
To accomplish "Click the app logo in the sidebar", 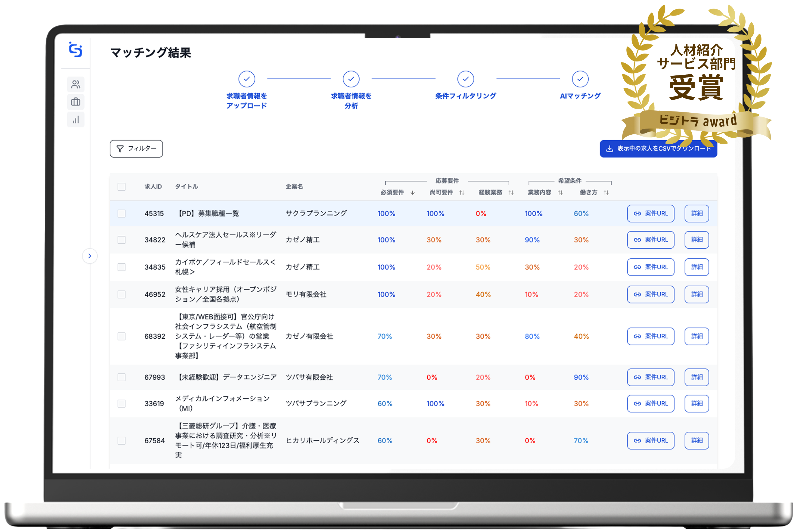I will pyautogui.click(x=75, y=50).
